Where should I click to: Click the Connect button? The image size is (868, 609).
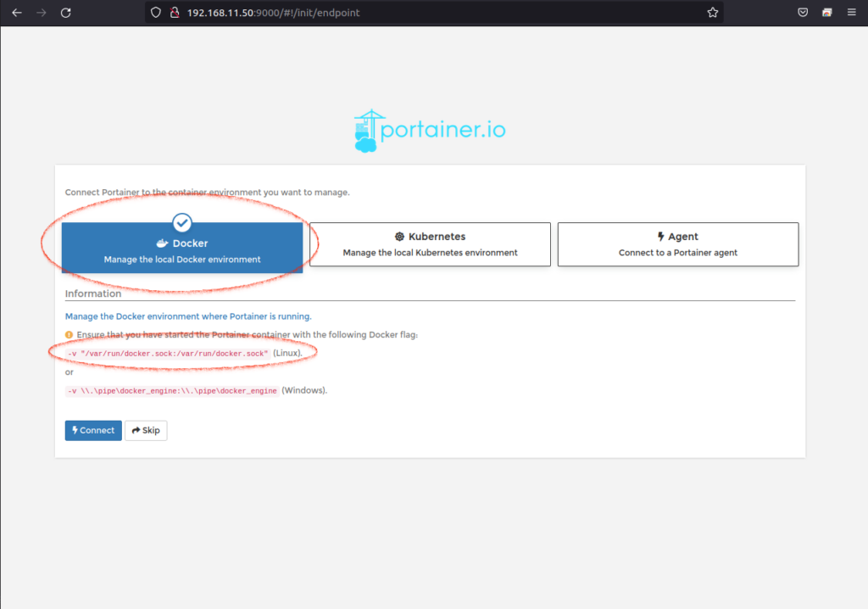coord(93,431)
